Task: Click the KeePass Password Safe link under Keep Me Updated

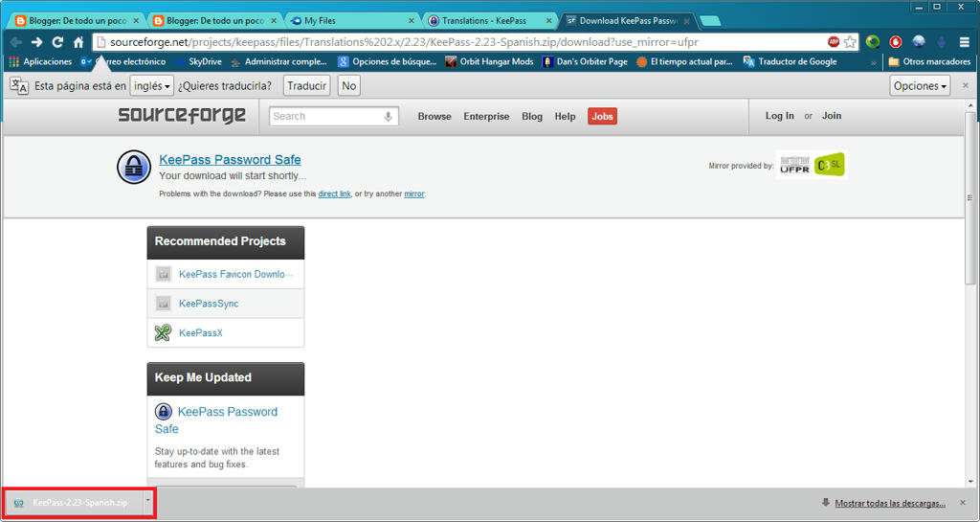Action: (x=216, y=420)
